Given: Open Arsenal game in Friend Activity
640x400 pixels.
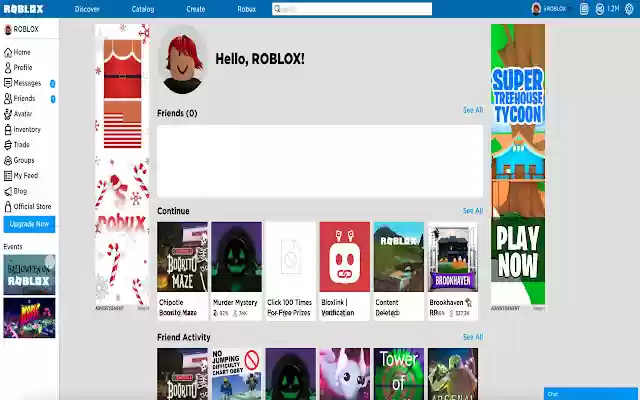Looking at the screenshot, I should point(453,373).
